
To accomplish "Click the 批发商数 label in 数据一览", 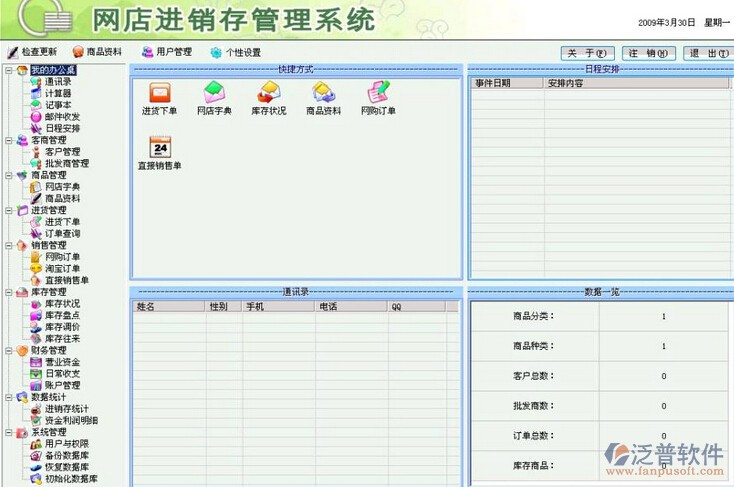I will (534, 406).
